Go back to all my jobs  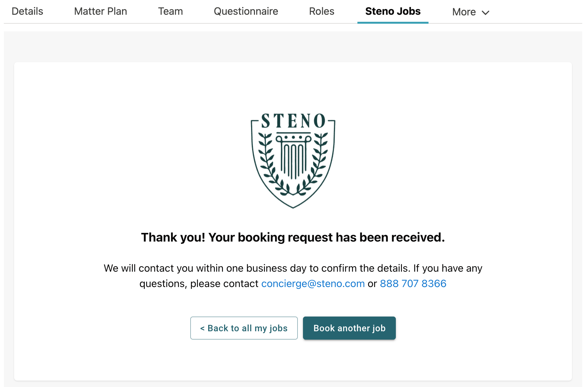click(244, 328)
